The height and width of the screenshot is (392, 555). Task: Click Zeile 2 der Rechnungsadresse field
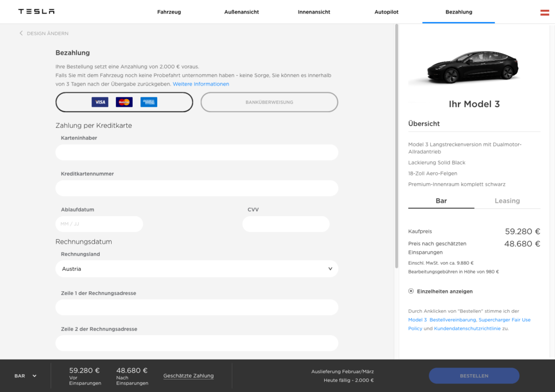pos(197,343)
